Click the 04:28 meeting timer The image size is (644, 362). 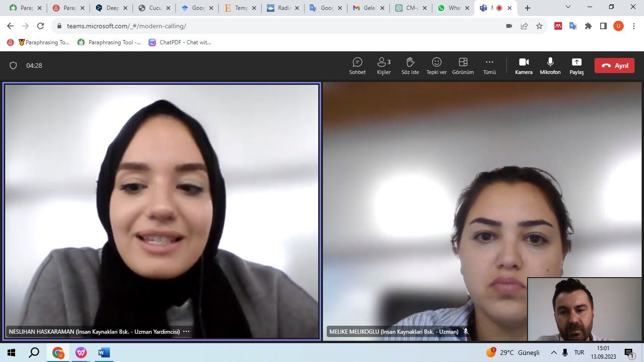(34, 66)
